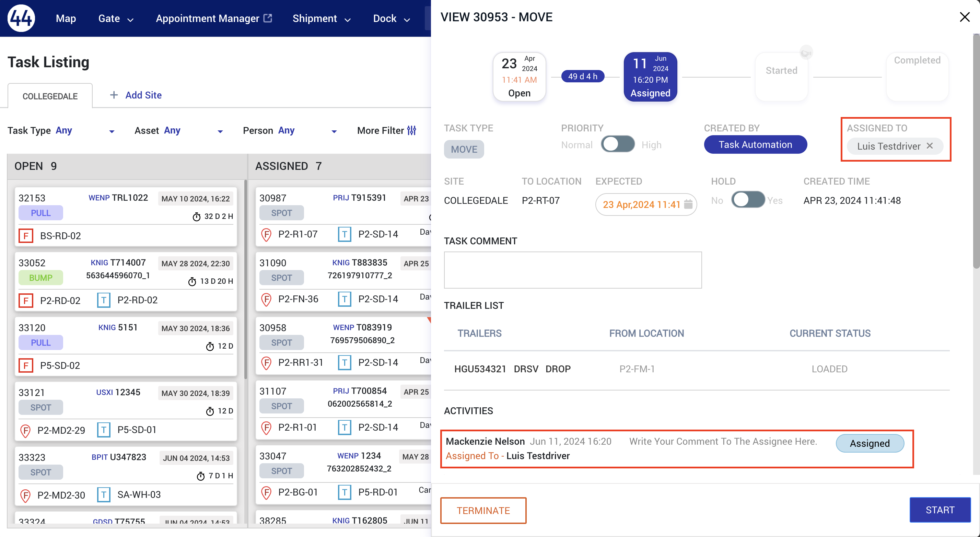Toggle the Hold switch to Yes
Viewport: 980px width, 537px height.
point(748,200)
